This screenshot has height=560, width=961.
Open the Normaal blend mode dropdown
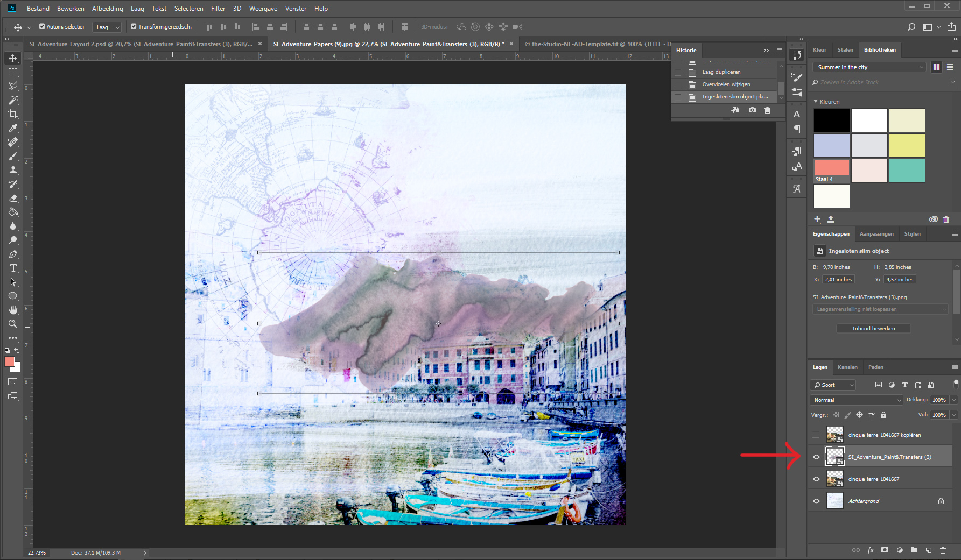pos(856,400)
